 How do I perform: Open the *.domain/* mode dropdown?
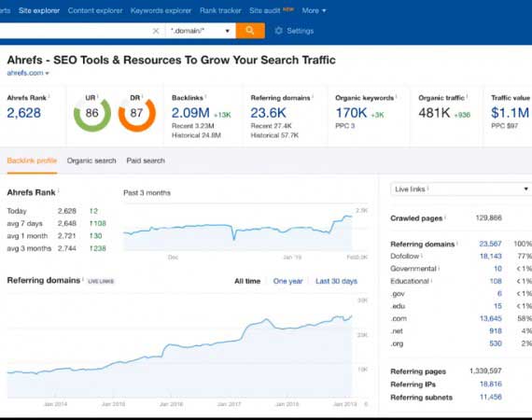200,31
